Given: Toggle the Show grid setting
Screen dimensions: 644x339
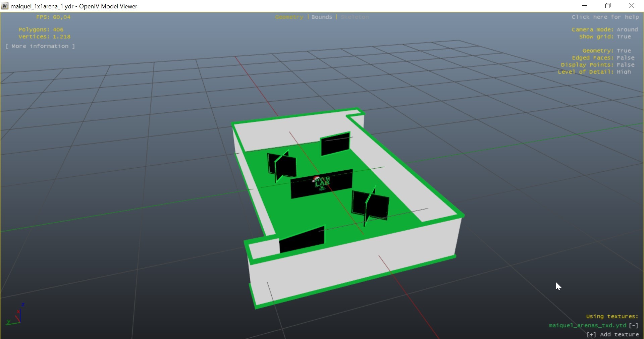Looking at the screenshot, I should pos(605,37).
